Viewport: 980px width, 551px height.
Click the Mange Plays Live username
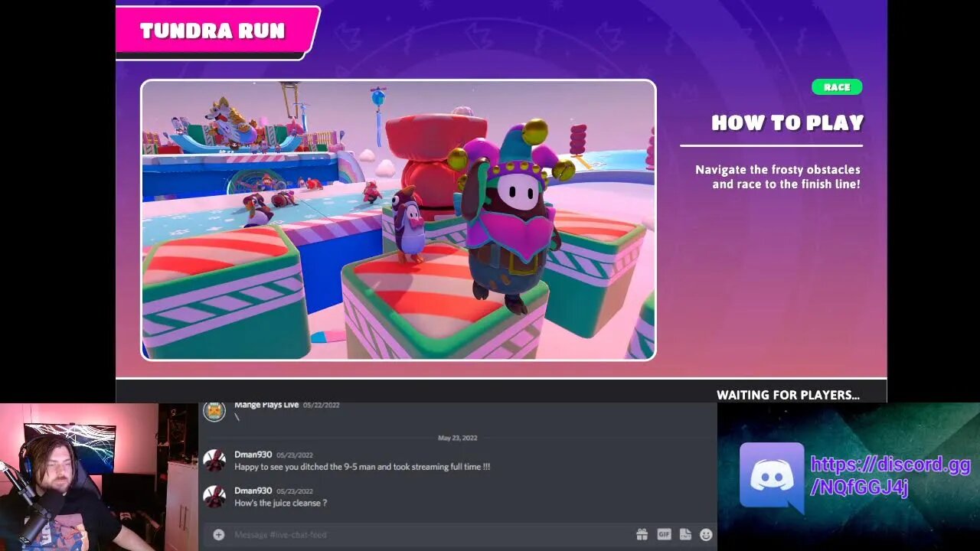(x=266, y=405)
